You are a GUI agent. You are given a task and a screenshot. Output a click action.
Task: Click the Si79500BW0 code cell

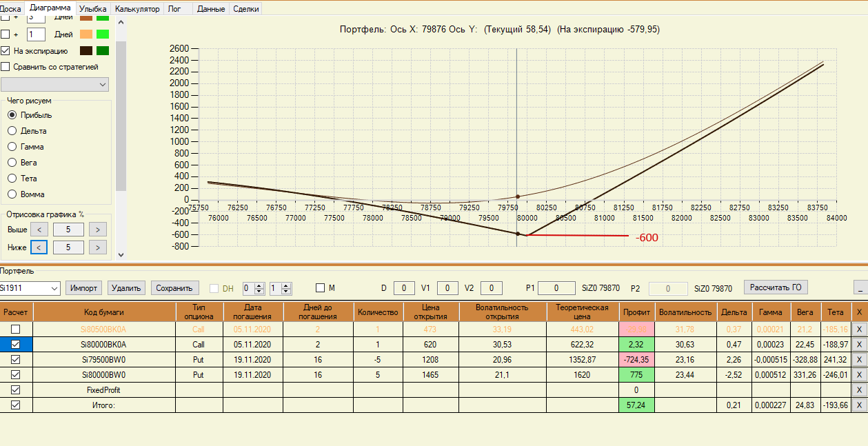point(104,360)
